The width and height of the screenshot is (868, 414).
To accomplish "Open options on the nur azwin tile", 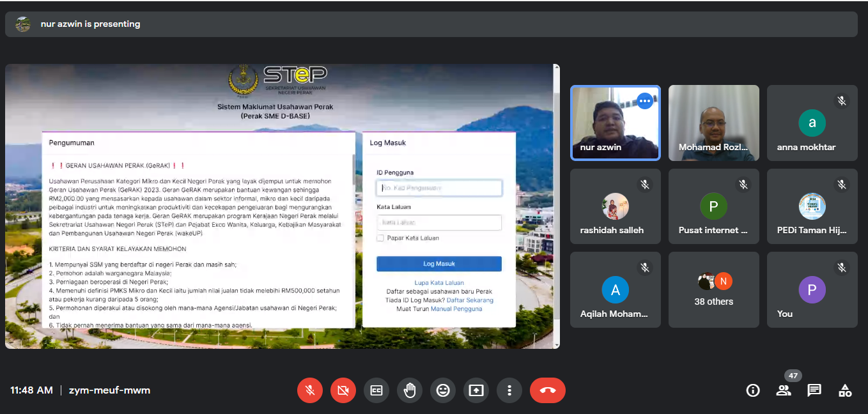I will 645,101.
